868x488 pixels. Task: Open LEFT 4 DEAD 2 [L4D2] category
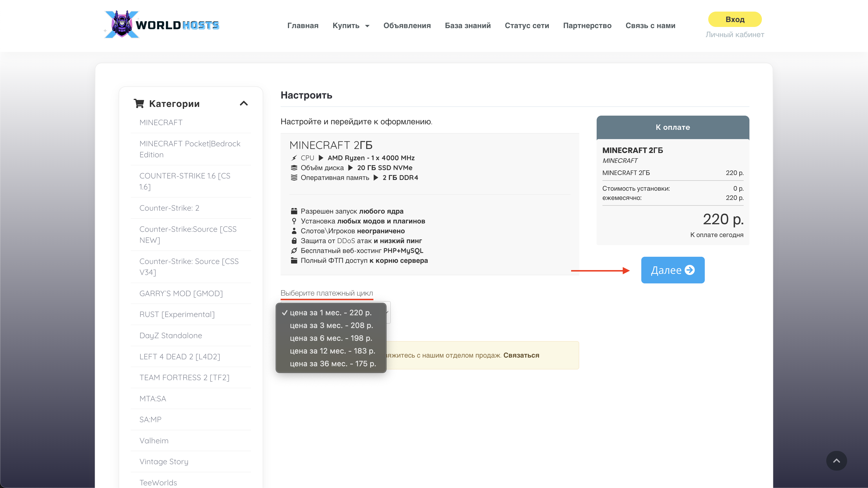click(179, 356)
